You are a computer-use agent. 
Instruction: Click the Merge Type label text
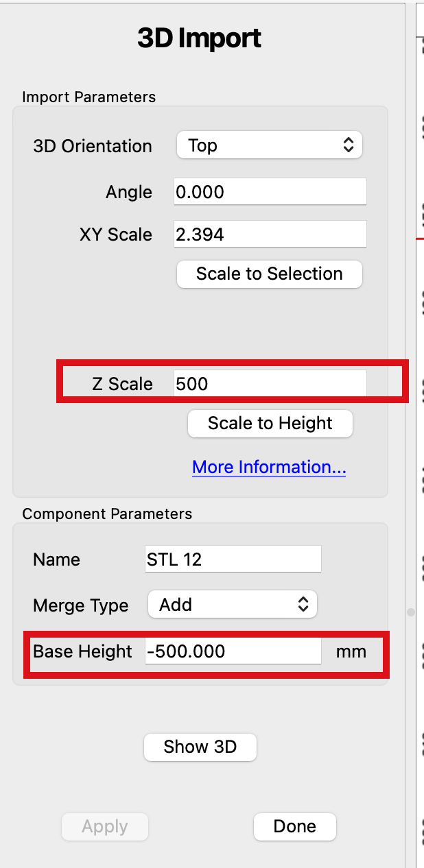(x=81, y=605)
